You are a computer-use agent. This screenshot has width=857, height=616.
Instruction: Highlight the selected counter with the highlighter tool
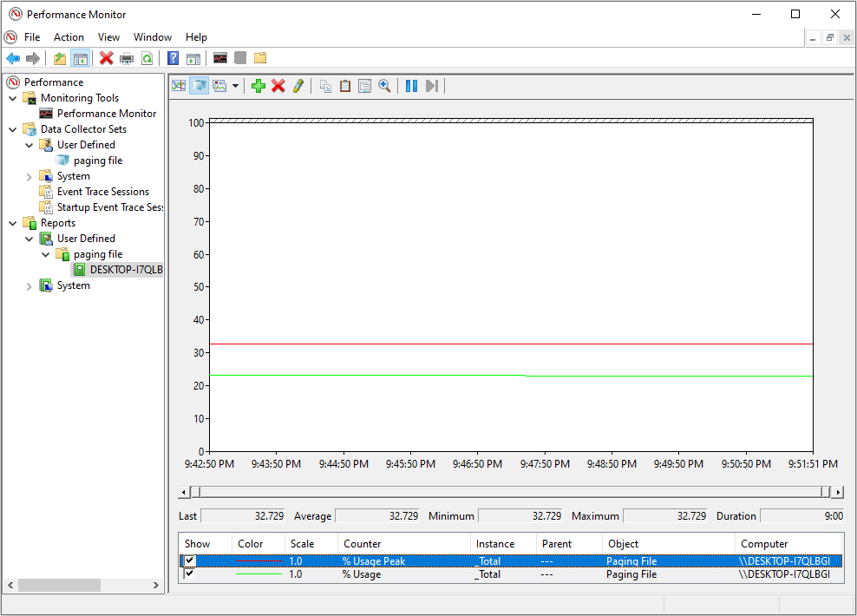pyautogui.click(x=298, y=85)
